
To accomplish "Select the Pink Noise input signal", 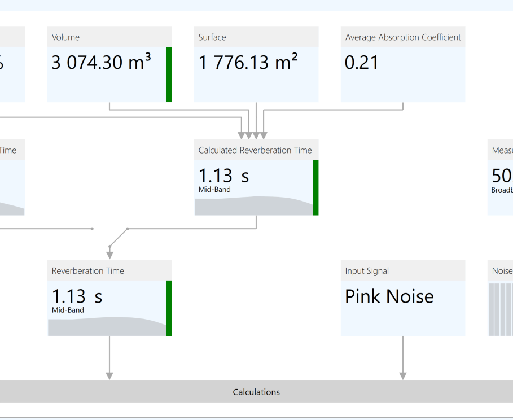I will 389,296.
